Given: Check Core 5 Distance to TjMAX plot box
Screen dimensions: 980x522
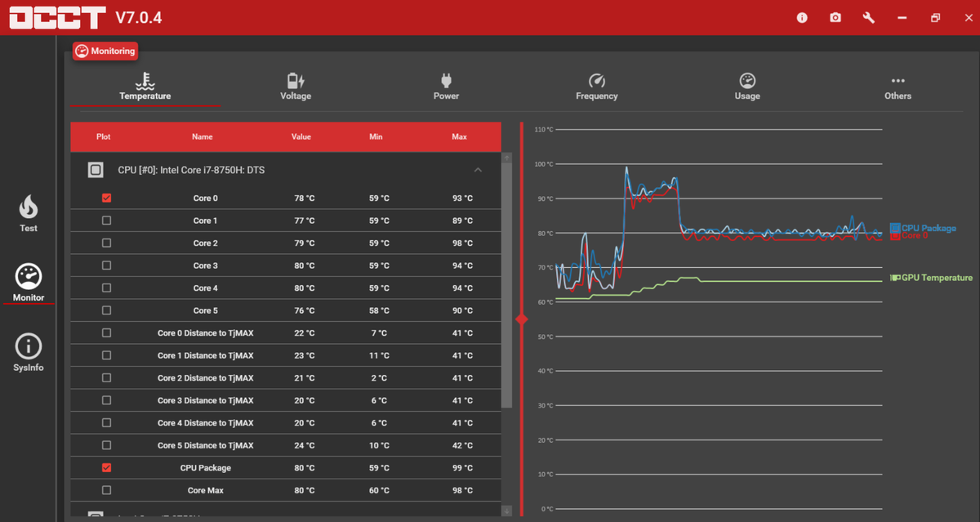Looking at the screenshot, I should coord(106,445).
